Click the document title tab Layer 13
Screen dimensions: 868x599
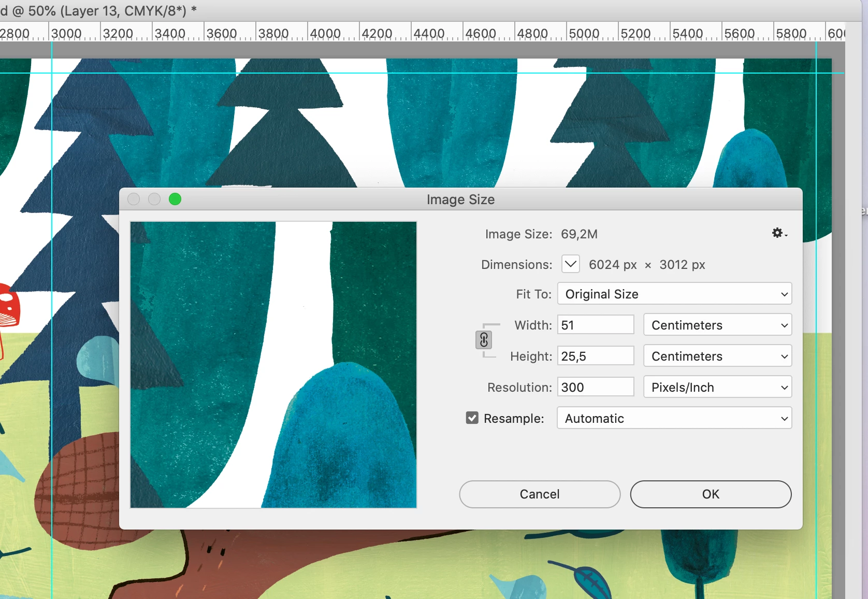tap(98, 10)
